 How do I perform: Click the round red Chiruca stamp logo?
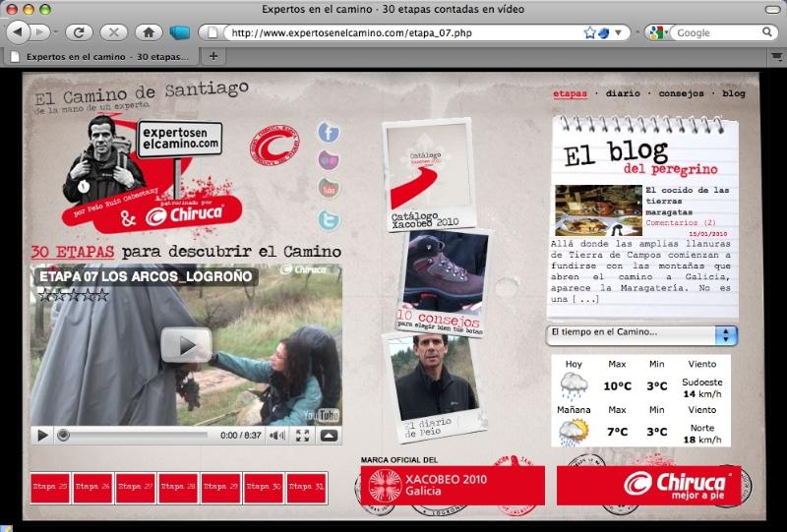[274, 146]
